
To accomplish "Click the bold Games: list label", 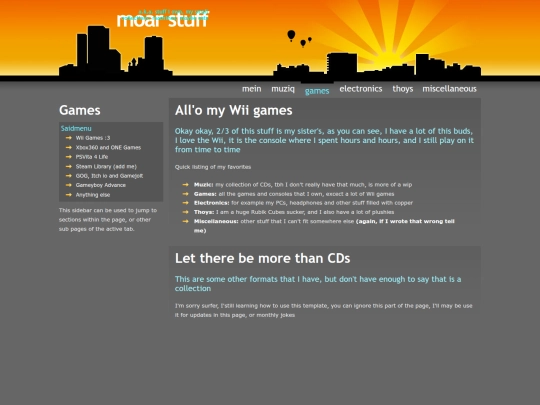I will pos(205,194).
